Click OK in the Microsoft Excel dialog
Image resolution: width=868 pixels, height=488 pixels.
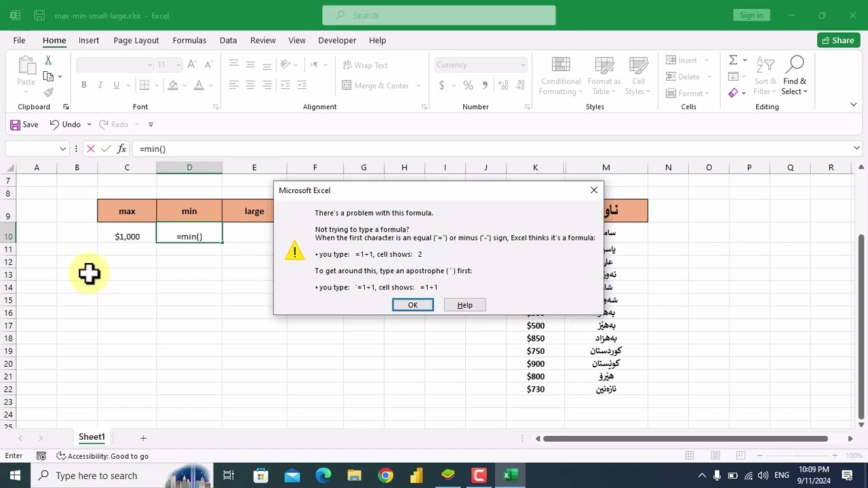tap(412, 305)
